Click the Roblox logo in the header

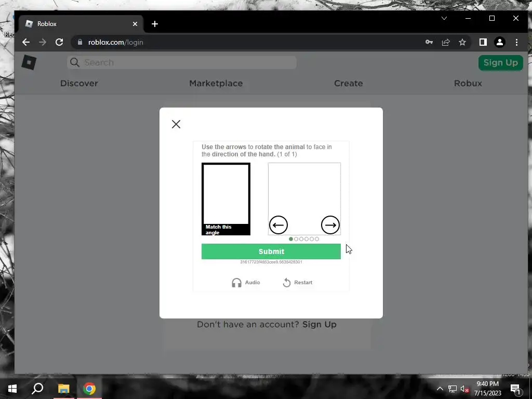tap(29, 62)
